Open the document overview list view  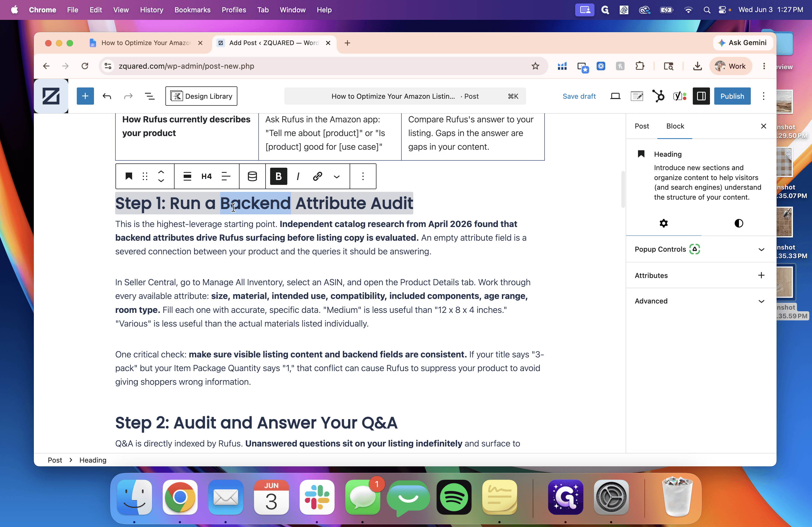pos(150,96)
